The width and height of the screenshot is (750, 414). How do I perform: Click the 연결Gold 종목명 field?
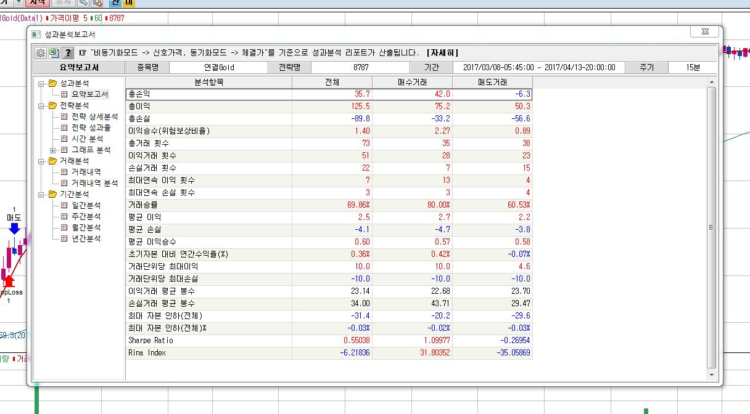219,67
